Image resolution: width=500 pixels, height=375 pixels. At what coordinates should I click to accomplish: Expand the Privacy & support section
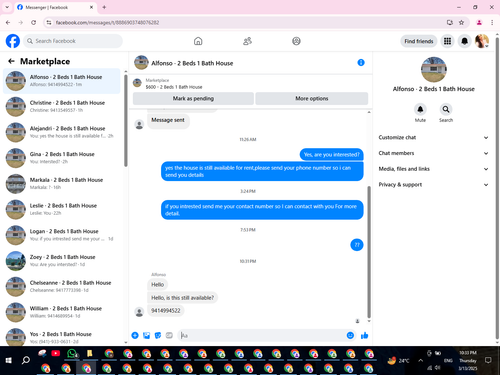(x=433, y=184)
